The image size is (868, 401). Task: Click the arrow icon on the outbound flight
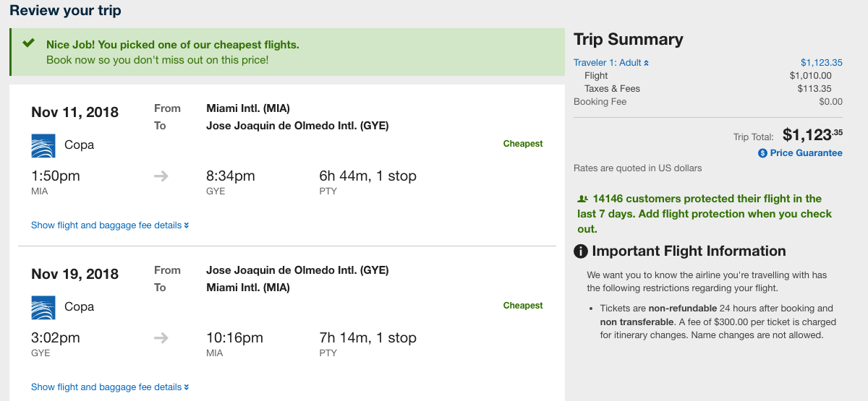(161, 176)
